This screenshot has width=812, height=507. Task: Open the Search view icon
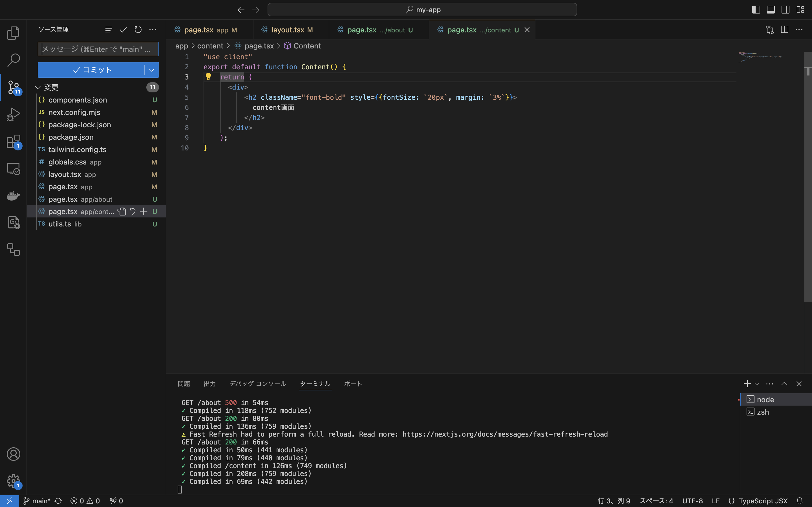(x=14, y=60)
